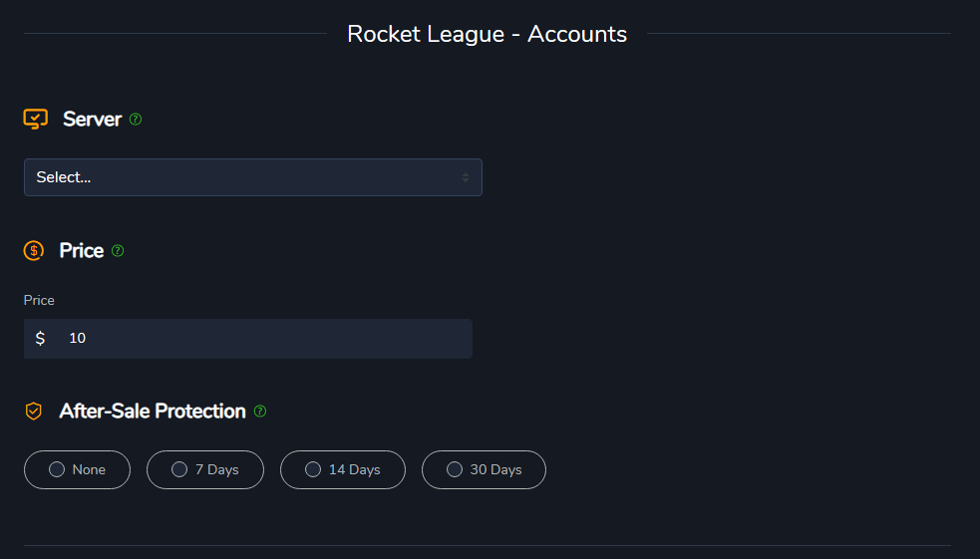Image resolution: width=980 pixels, height=559 pixels.
Task: Choose 7 Days after-sale protection
Action: pyautogui.click(x=204, y=470)
